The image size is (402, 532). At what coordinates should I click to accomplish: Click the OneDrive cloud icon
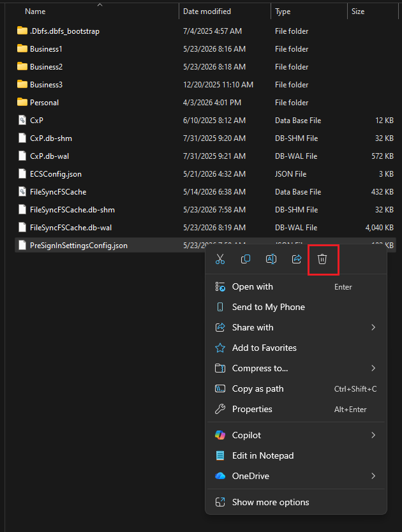(220, 476)
